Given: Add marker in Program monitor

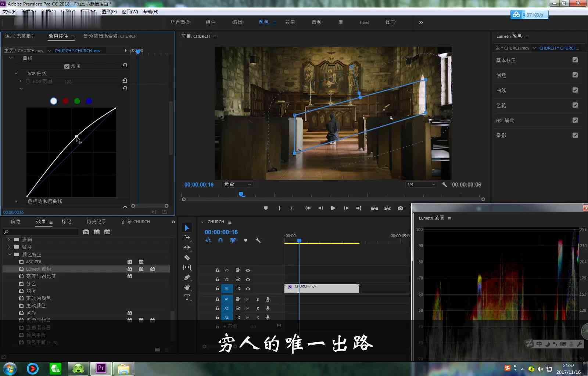Looking at the screenshot, I should pos(266,208).
